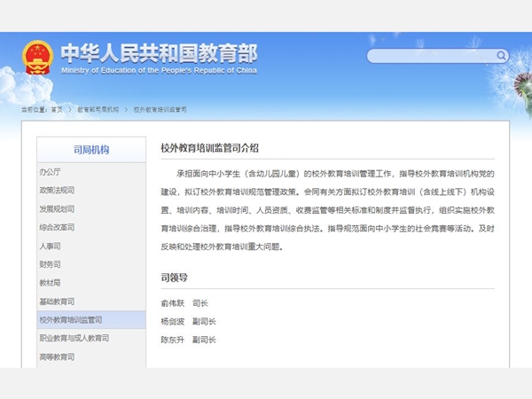The height and width of the screenshot is (399, 532).
Task: Open the 校外教育培训监管司 breadcrumb link
Action: pos(160,110)
